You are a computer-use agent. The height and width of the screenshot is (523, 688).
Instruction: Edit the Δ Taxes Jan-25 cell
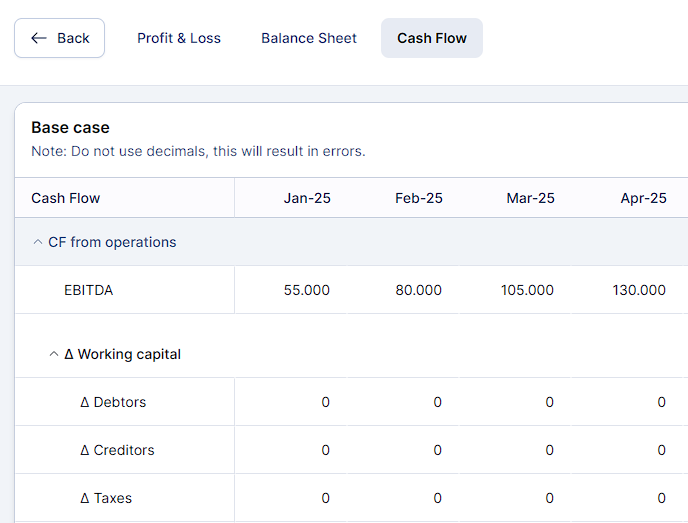tap(291, 498)
